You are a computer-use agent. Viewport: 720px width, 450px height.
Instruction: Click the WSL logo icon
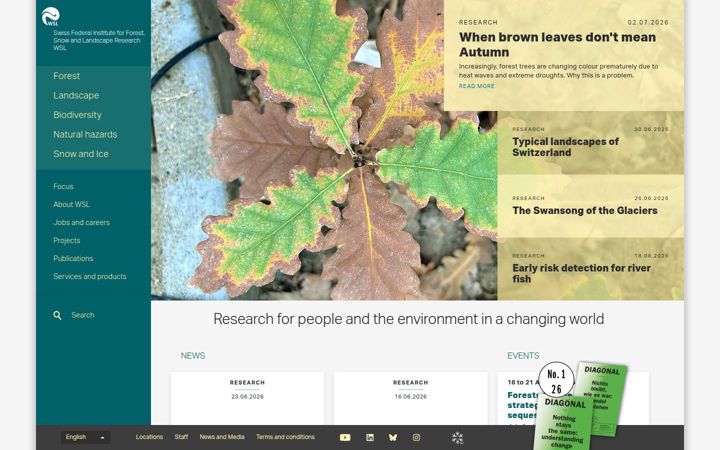point(51,17)
